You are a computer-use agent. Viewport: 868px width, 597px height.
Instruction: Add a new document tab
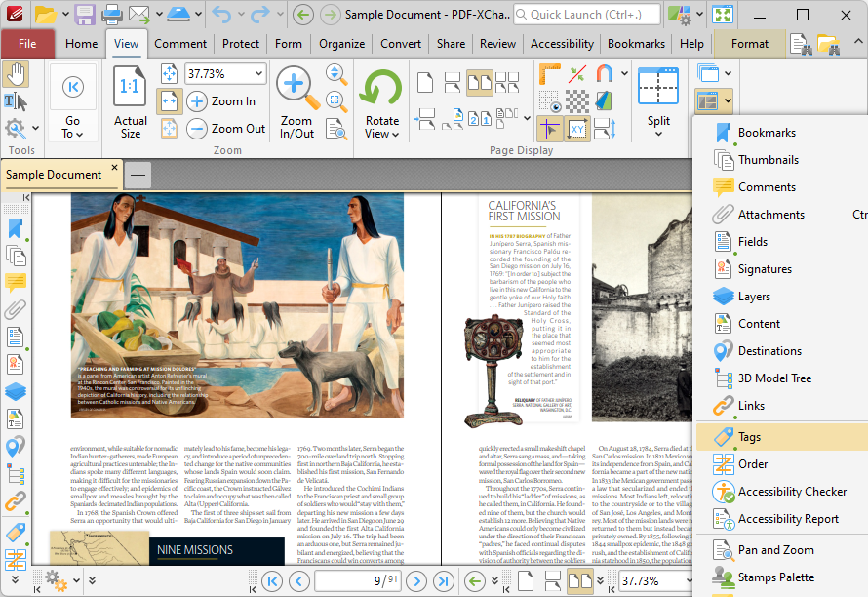(138, 176)
